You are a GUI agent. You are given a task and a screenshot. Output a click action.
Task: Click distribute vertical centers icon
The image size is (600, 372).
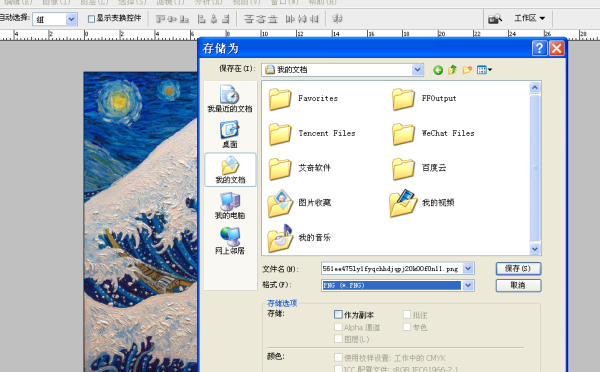coord(261,19)
